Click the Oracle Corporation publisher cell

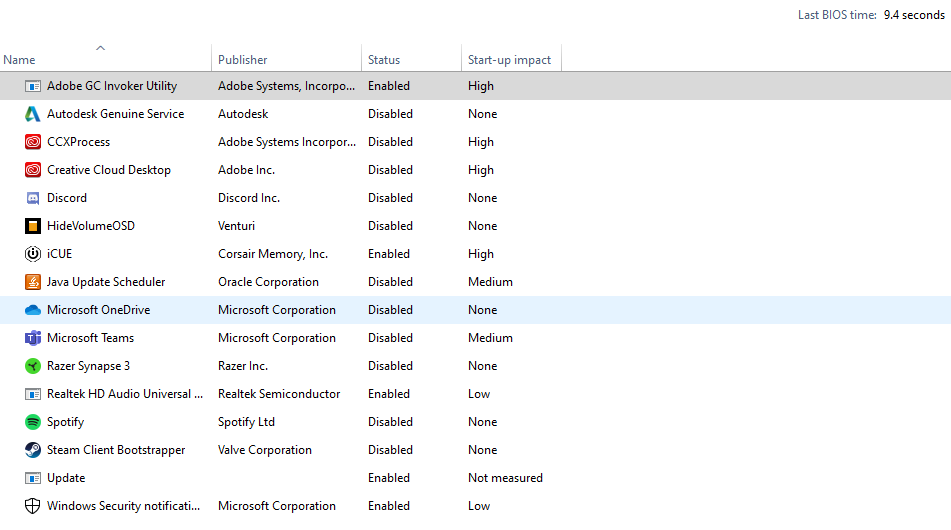click(268, 282)
